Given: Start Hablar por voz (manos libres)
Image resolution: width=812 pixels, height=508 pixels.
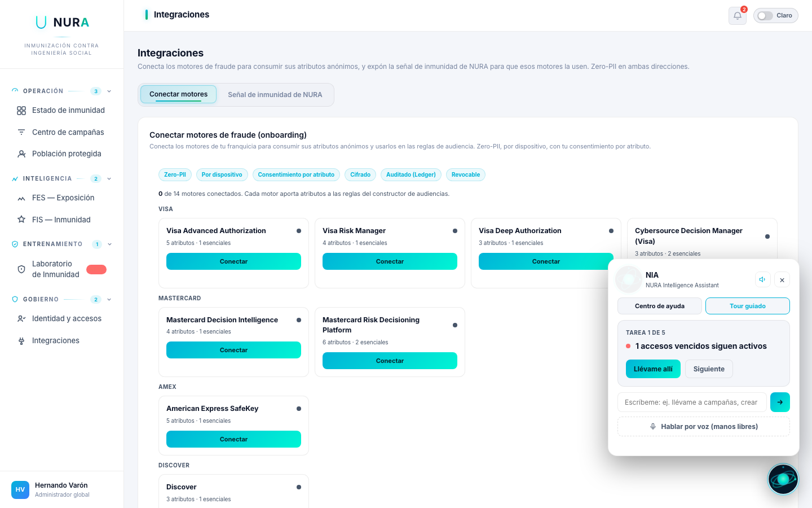Looking at the screenshot, I should pos(704,427).
